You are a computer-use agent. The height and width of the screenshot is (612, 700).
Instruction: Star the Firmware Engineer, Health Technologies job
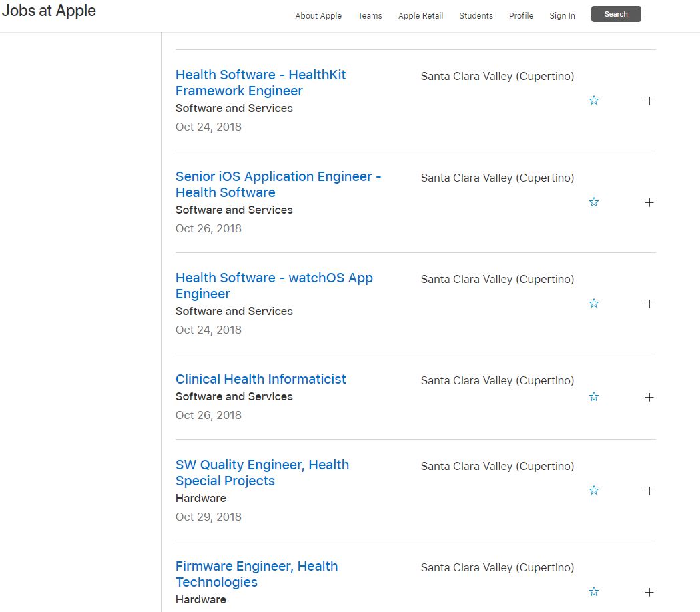(594, 592)
